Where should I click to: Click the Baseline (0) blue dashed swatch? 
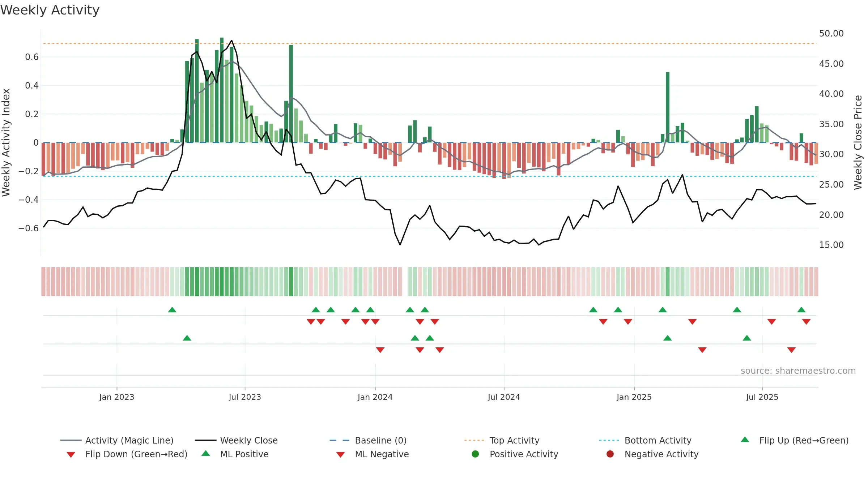(x=340, y=440)
